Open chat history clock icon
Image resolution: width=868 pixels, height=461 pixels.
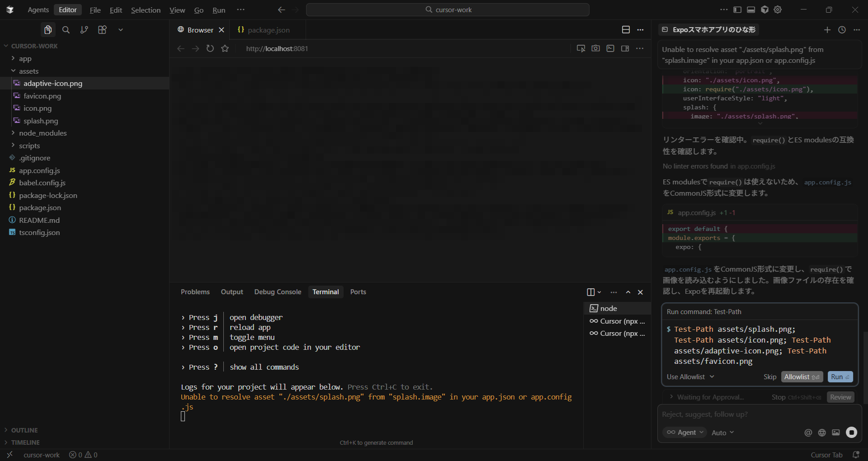point(842,30)
